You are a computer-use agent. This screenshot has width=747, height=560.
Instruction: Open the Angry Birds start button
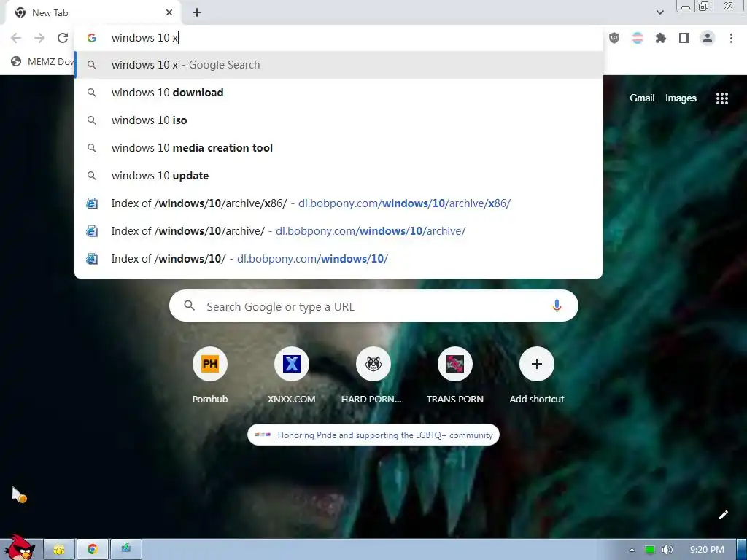pos(19,548)
